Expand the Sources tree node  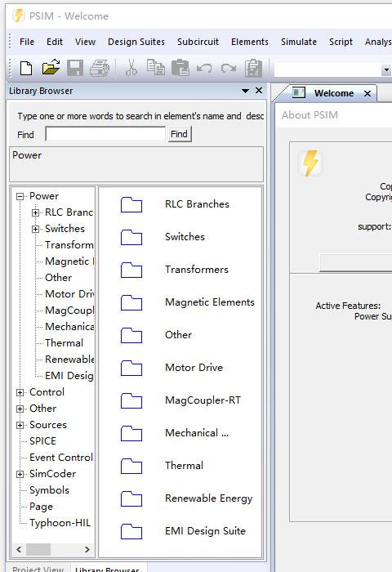[20, 426]
